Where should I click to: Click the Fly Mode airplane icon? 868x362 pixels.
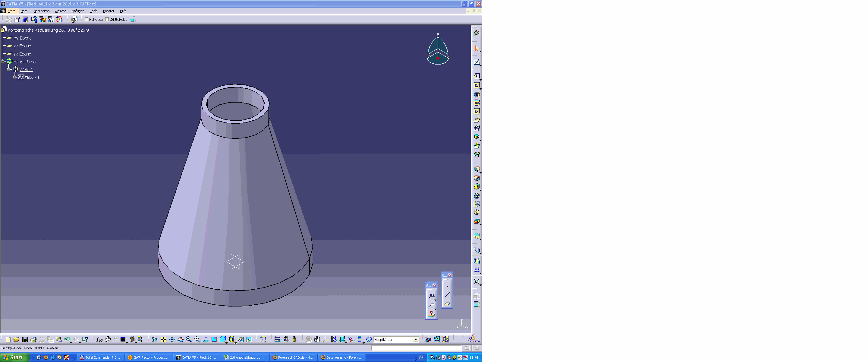155,339
